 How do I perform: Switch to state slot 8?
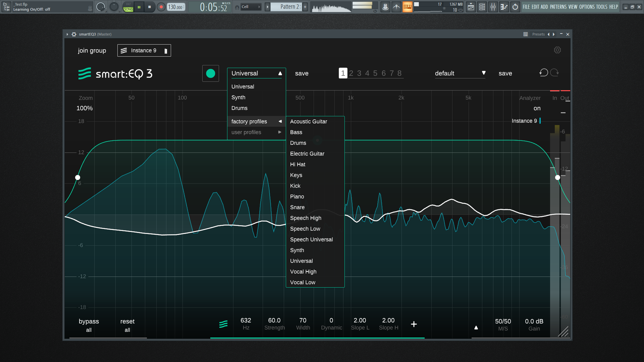point(399,73)
